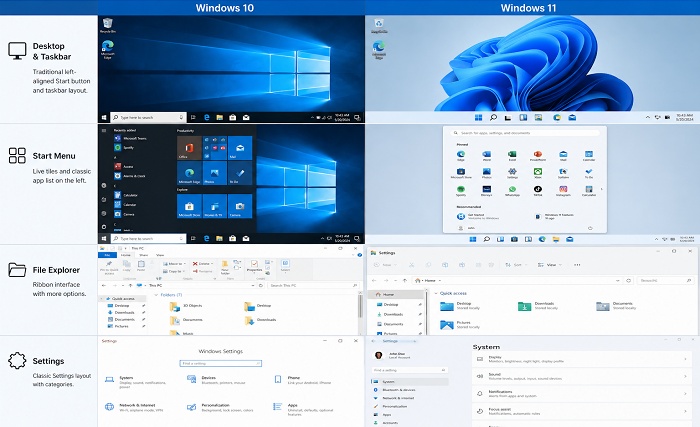Viewport: 700px width, 427px height.
Task: Click the refresh icon in Windows 11 File Explorer
Action: coord(628,280)
